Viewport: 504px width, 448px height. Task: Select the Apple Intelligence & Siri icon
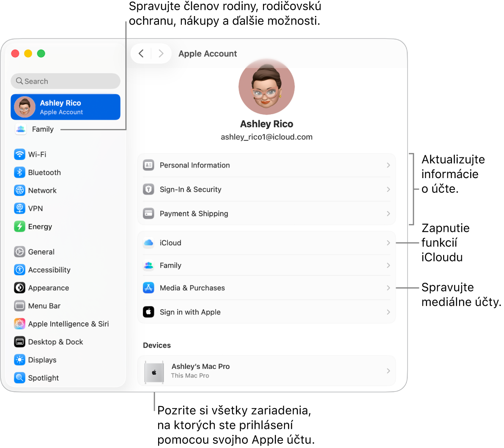(x=20, y=324)
